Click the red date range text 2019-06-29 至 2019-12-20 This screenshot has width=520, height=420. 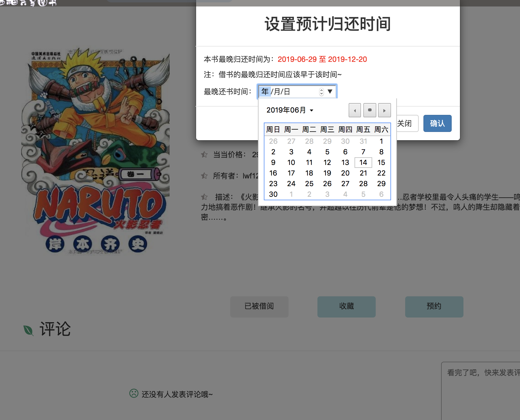(322, 59)
